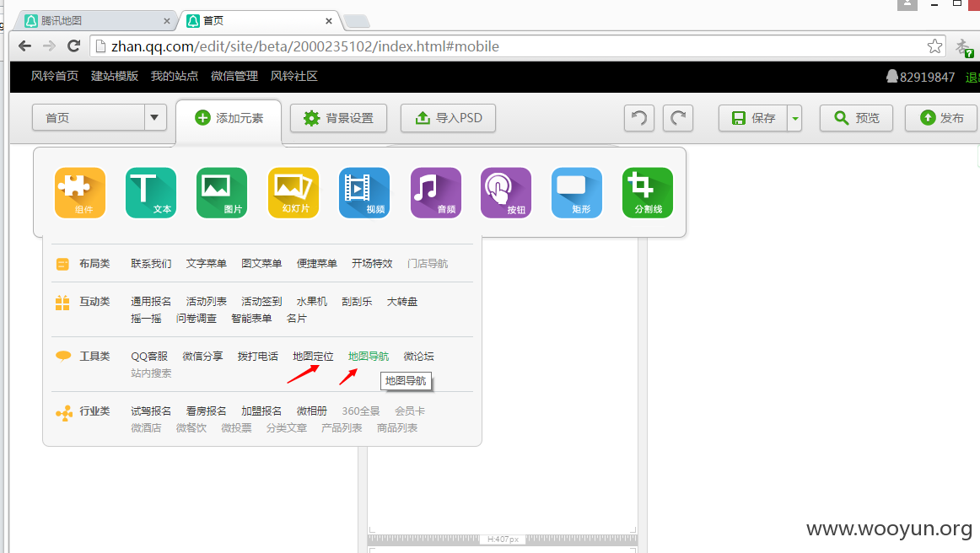980x553 pixels.
Task: Go back in browser history
Action: pyautogui.click(x=25, y=46)
